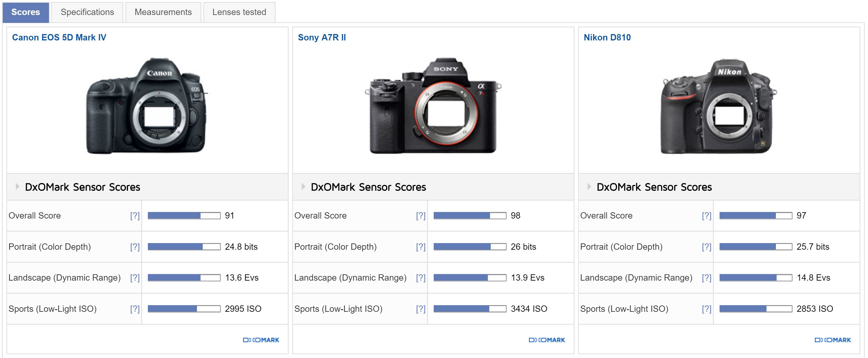Click help icon for Nikon Landscape Dynamic Range

(706, 278)
